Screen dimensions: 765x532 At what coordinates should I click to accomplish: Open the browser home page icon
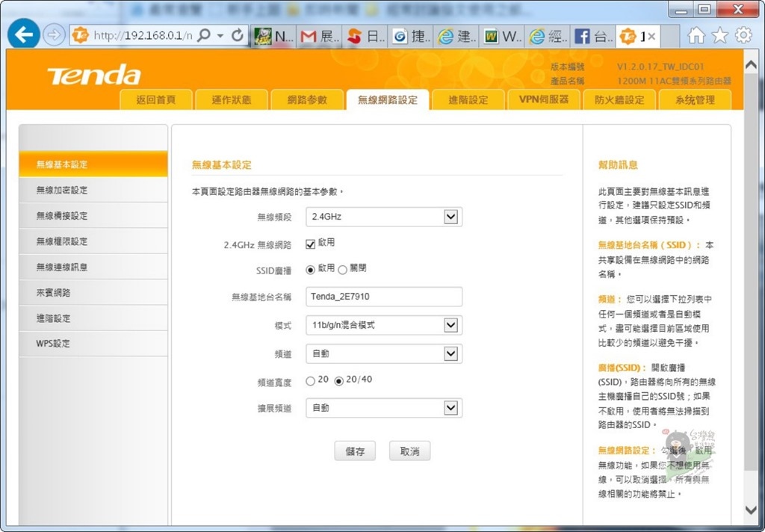pyautogui.click(x=696, y=35)
